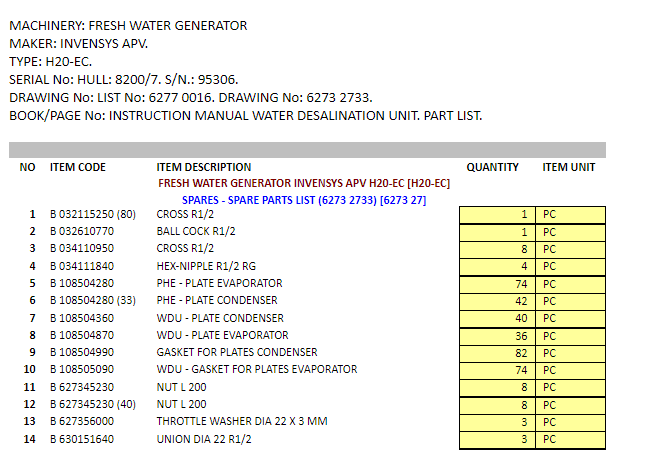
Task: Select item code B 108505090
Action: (x=82, y=369)
